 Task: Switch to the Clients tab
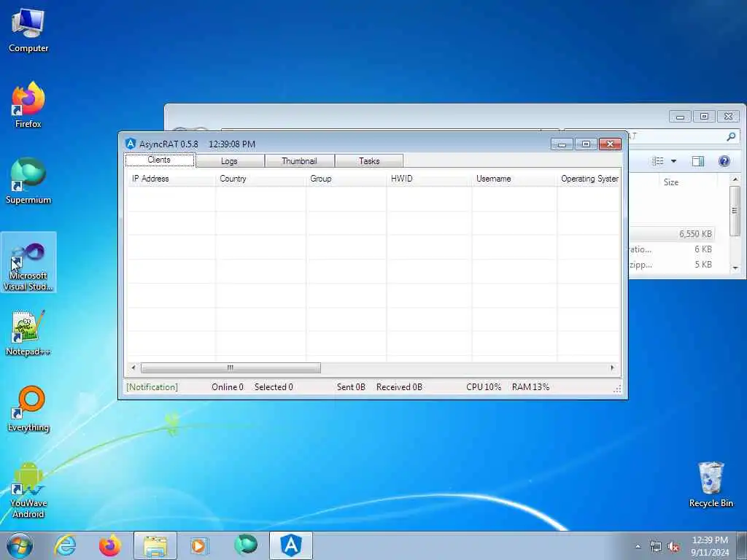(x=160, y=160)
